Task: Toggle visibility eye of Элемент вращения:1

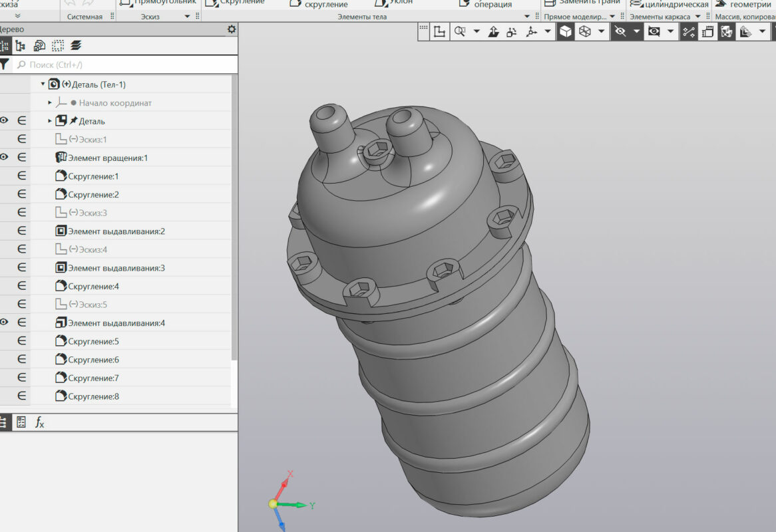Action: [5, 157]
